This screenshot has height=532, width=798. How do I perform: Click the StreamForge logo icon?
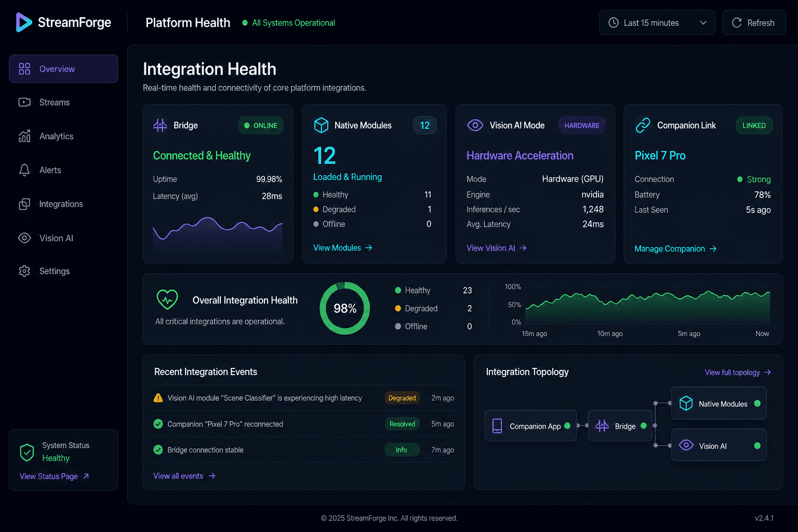(x=24, y=22)
